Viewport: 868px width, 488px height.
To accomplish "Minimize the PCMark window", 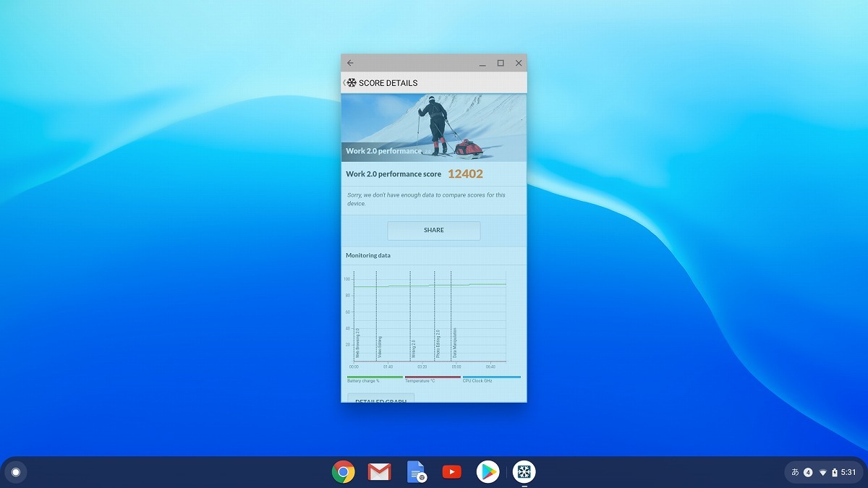I will [482, 63].
